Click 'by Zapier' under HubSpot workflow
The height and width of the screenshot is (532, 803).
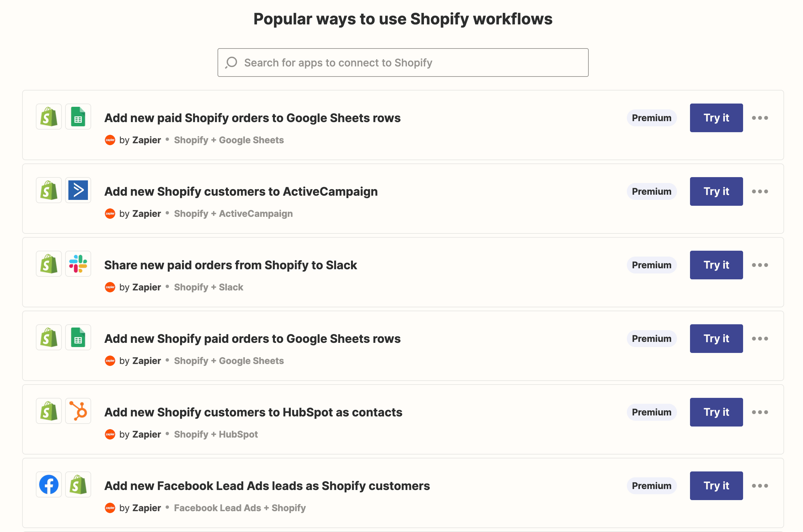tap(140, 435)
